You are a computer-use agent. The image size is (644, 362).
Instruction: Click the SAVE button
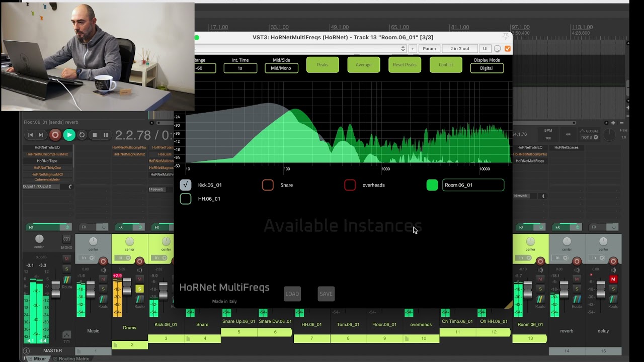coord(326,294)
